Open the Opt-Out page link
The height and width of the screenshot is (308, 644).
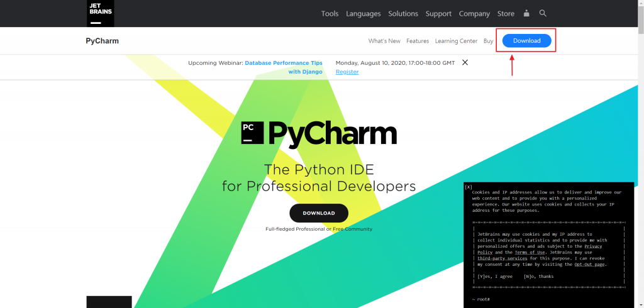click(589, 265)
